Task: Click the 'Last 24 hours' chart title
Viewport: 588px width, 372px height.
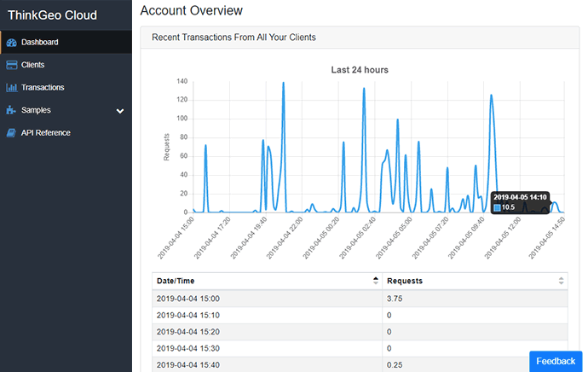Action: pyautogui.click(x=360, y=70)
